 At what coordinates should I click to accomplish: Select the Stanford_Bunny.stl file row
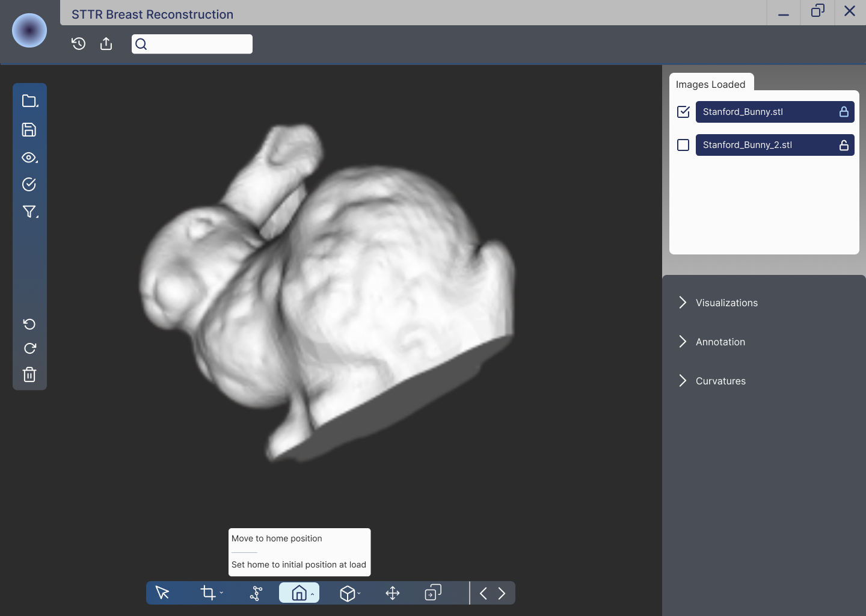coord(775,112)
